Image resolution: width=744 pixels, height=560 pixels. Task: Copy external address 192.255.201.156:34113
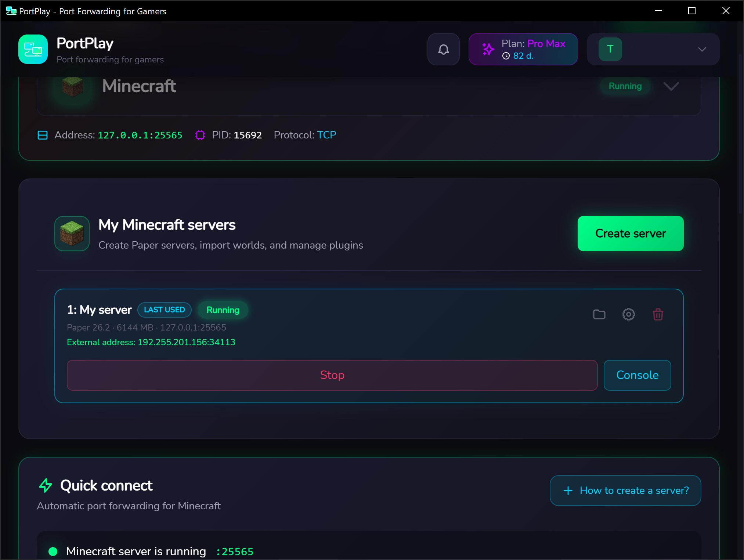click(x=187, y=342)
